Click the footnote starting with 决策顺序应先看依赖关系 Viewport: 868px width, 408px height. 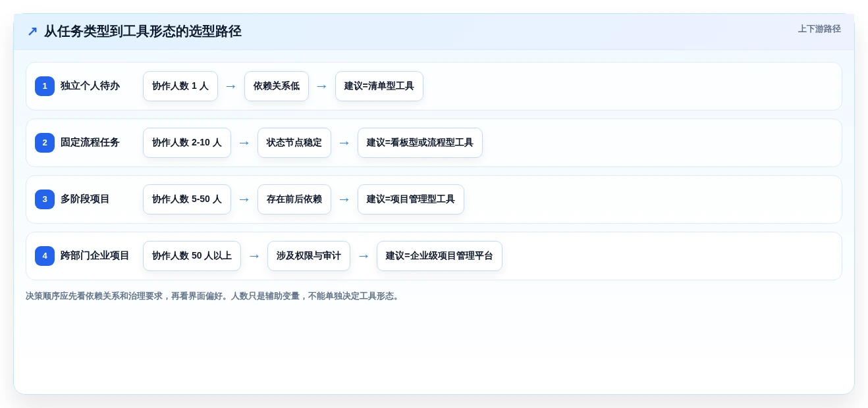(x=214, y=297)
